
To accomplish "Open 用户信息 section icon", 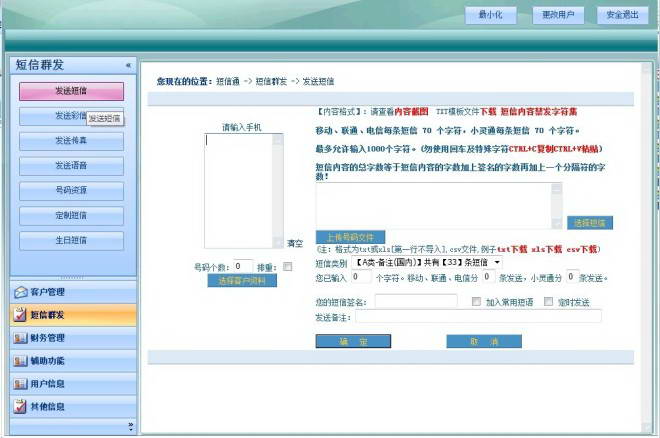I will click(x=20, y=384).
